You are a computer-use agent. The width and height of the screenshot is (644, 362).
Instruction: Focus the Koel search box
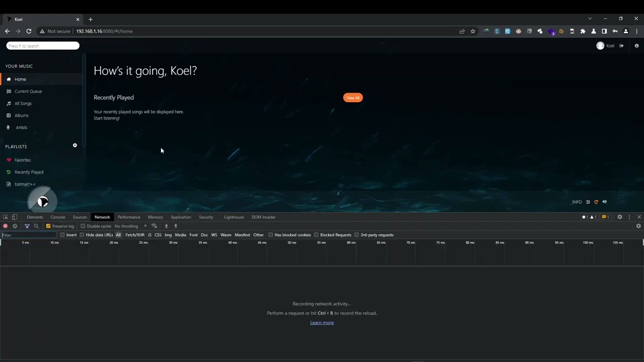coord(43,46)
